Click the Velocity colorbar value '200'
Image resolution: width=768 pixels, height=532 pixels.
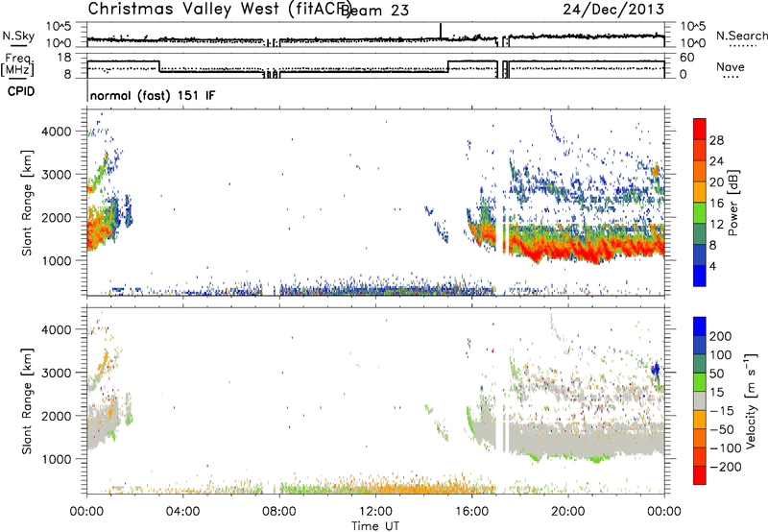[x=721, y=336]
